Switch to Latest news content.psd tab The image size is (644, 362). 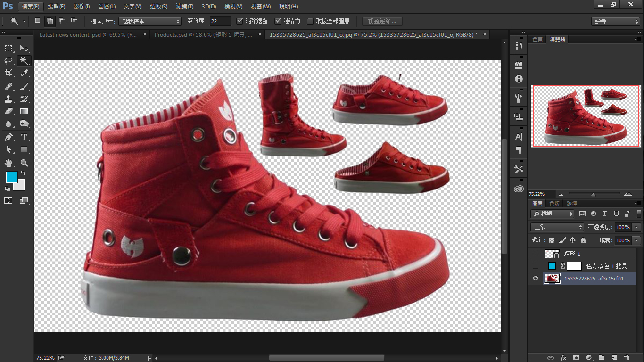point(88,34)
